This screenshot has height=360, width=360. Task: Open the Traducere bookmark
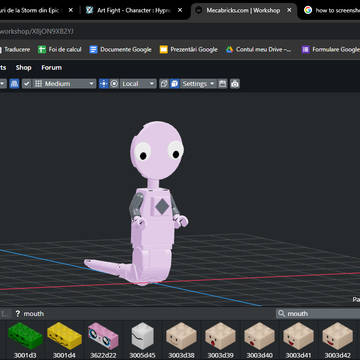point(15,50)
